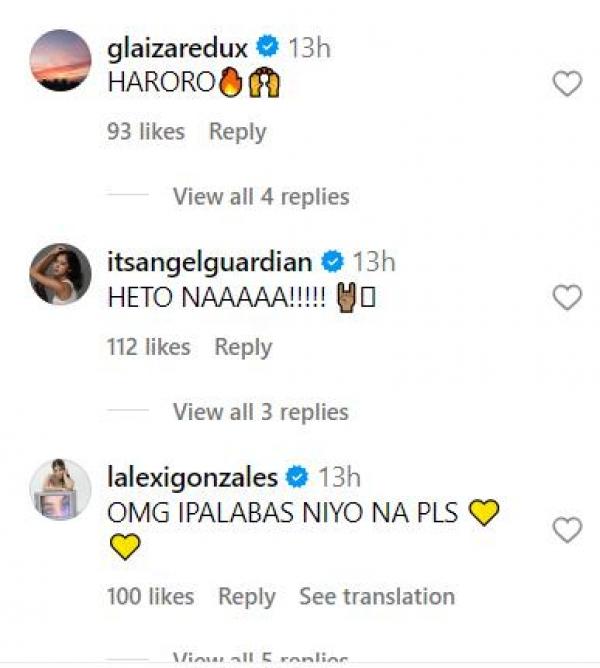The height and width of the screenshot is (668, 600).
Task: Click the lalexigonzales verified badge
Action: click(x=297, y=477)
